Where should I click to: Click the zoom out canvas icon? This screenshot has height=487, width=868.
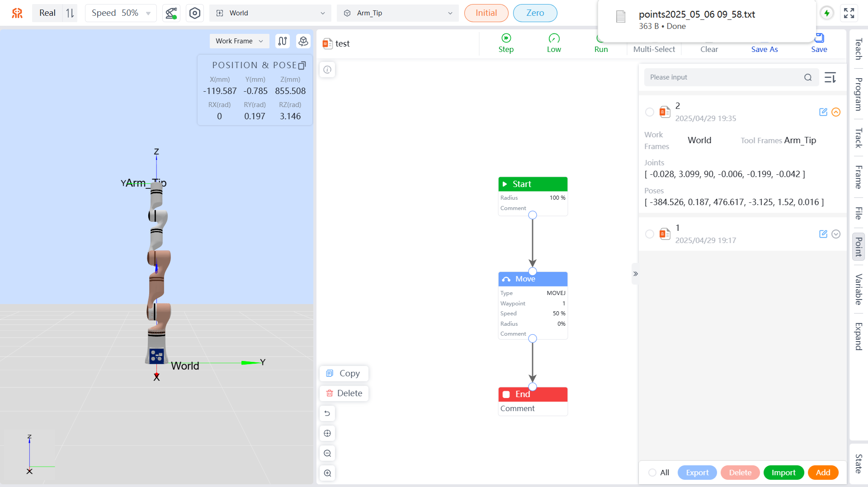[x=327, y=453]
